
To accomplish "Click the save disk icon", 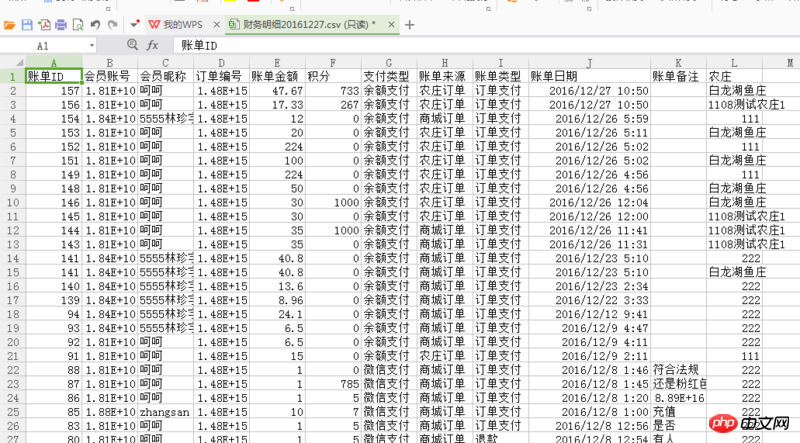I will (27, 23).
